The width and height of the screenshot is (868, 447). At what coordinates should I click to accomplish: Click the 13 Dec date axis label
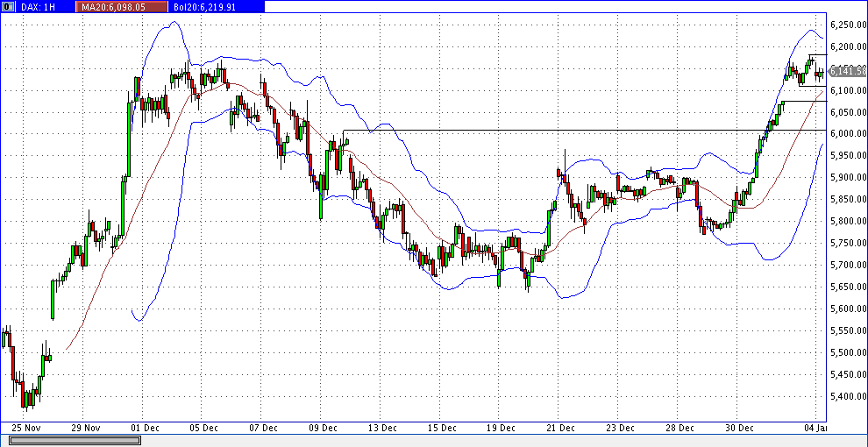tap(382, 428)
